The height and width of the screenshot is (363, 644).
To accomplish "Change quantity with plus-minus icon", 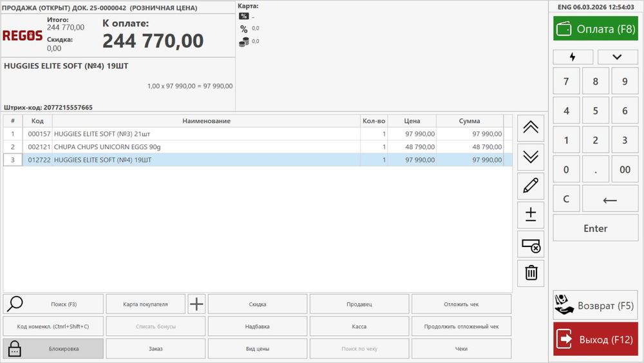I will [x=531, y=215].
